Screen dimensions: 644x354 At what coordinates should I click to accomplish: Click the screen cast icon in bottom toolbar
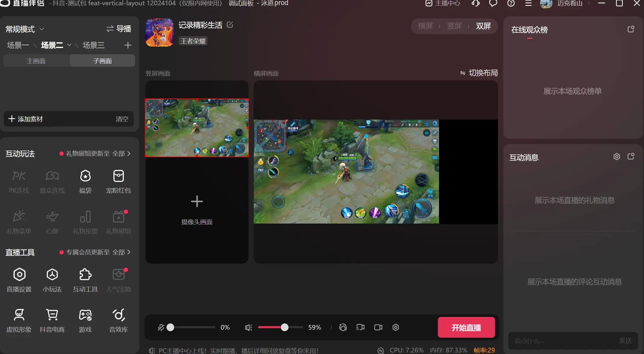360,327
